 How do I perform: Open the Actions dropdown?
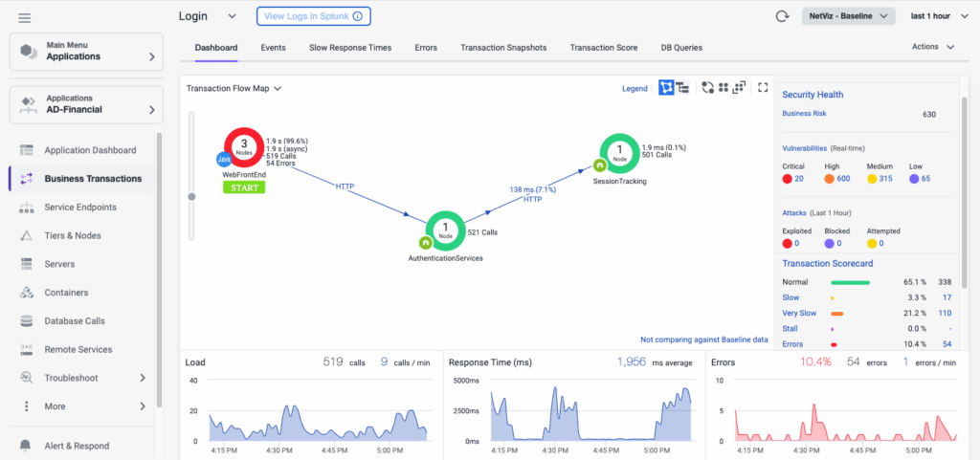point(933,47)
